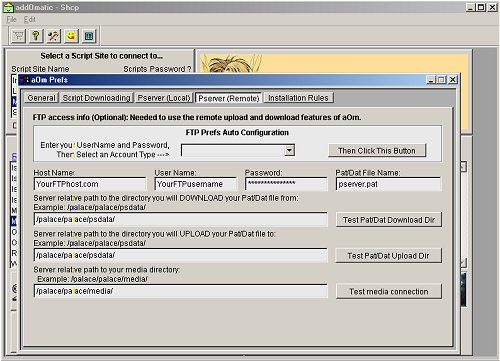Image resolution: width=500 pixels, height=361 pixels.
Task: Click the Host Name input field
Action: (90, 184)
